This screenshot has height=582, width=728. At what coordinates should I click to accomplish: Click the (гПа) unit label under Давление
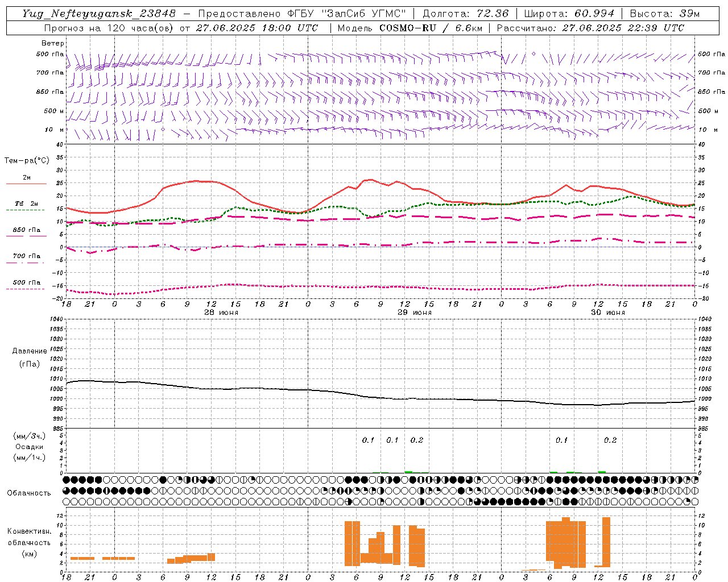tap(30, 364)
